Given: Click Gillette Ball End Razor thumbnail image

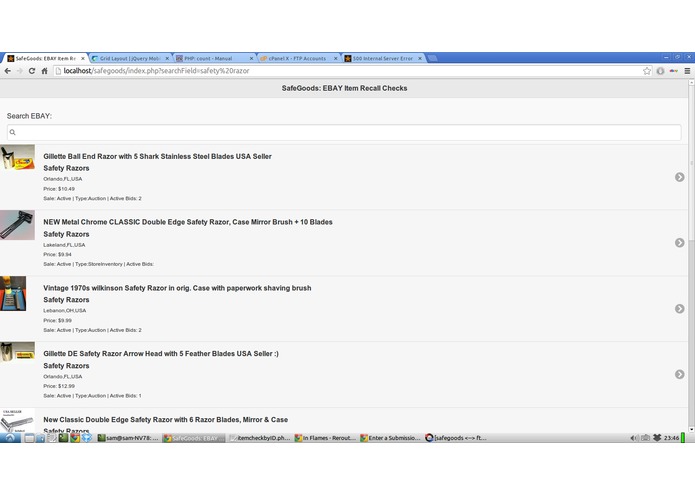Looking at the screenshot, I should tap(17, 158).
